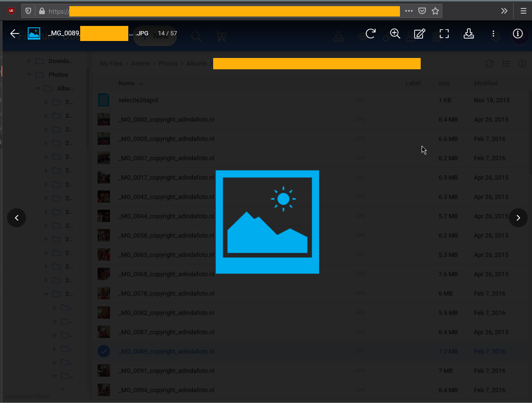Select the selectie26april file name

pos(138,100)
